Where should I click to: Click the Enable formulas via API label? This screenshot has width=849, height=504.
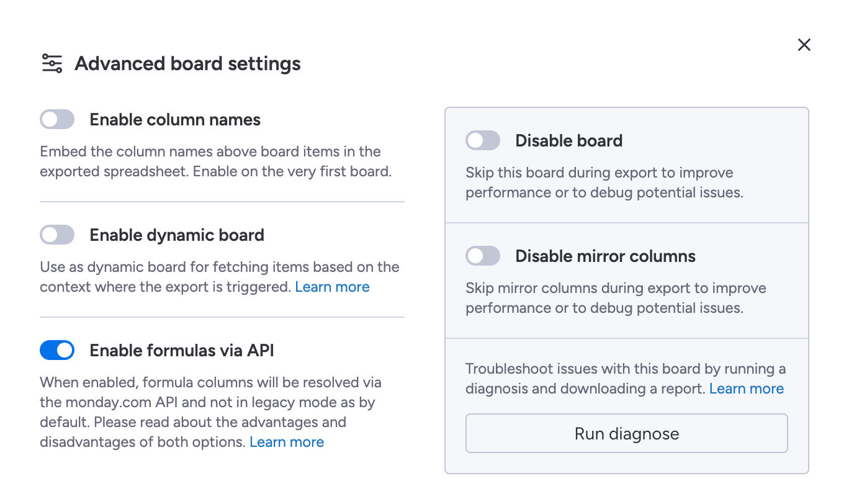pos(182,351)
